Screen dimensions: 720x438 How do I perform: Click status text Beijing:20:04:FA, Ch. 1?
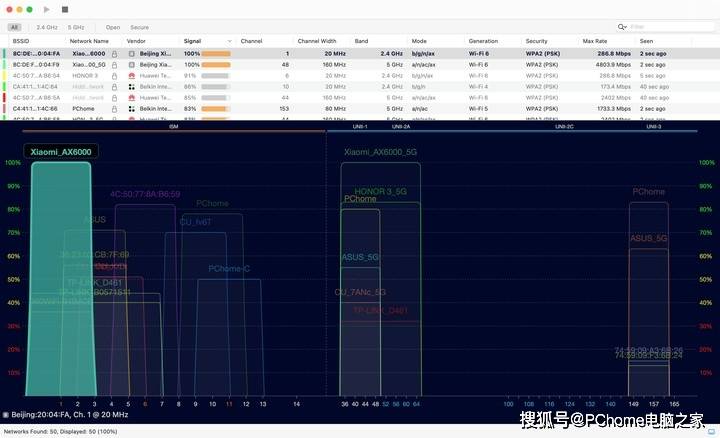(x=70, y=415)
